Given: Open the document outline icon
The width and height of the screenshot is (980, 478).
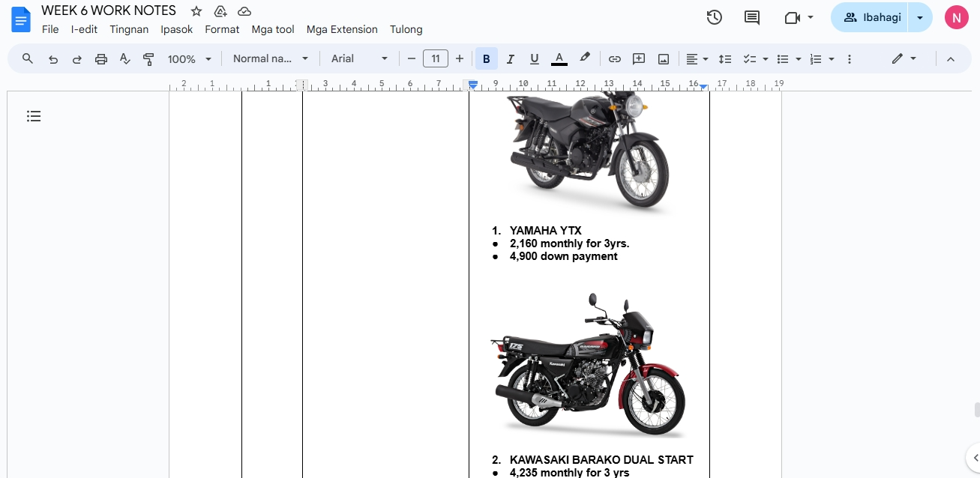Looking at the screenshot, I should tap(34, 116).
